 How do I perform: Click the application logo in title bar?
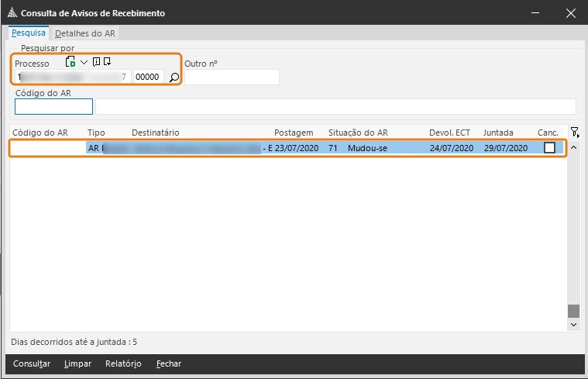pos(10,13)
